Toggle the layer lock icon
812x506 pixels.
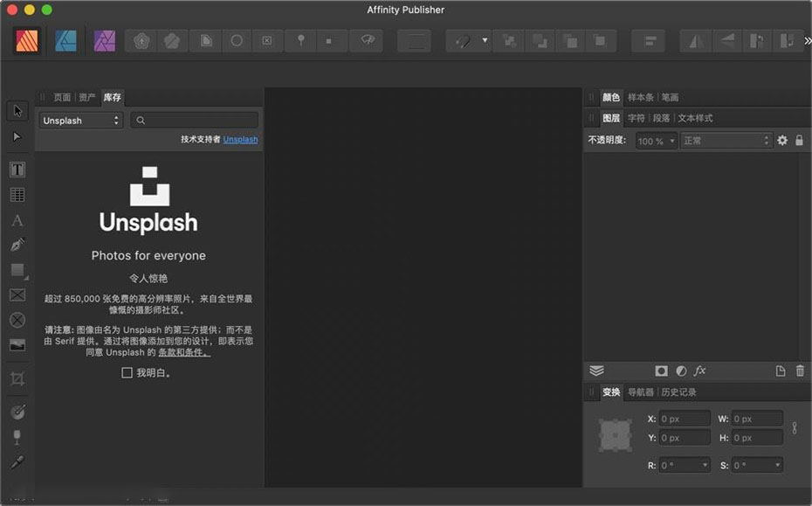click(799, 141)
